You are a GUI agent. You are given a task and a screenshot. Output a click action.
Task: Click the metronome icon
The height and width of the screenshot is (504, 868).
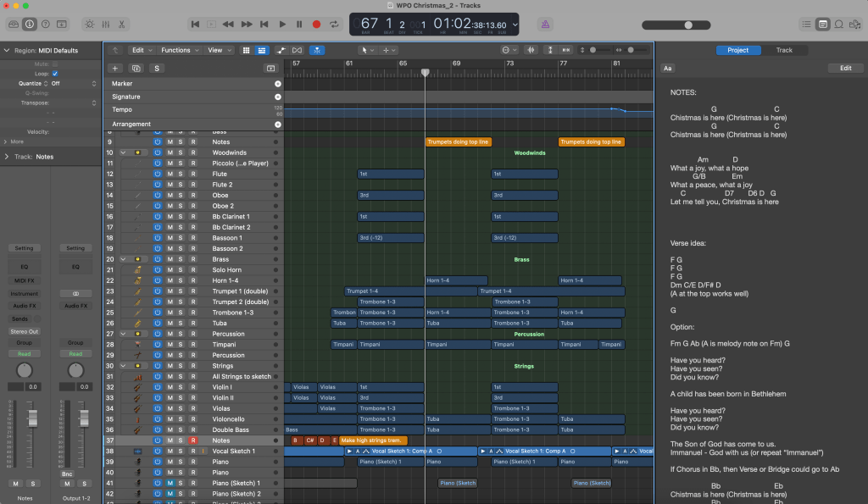pos(546,25)
